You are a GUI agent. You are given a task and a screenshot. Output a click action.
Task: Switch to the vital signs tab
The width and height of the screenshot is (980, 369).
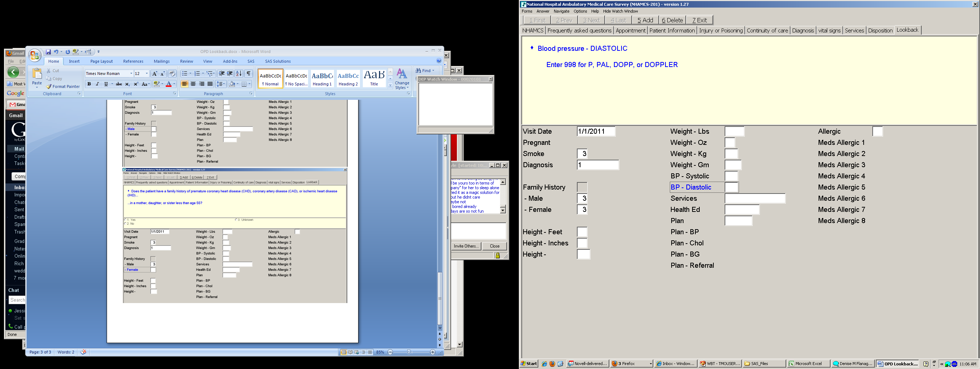coord(829,30)
